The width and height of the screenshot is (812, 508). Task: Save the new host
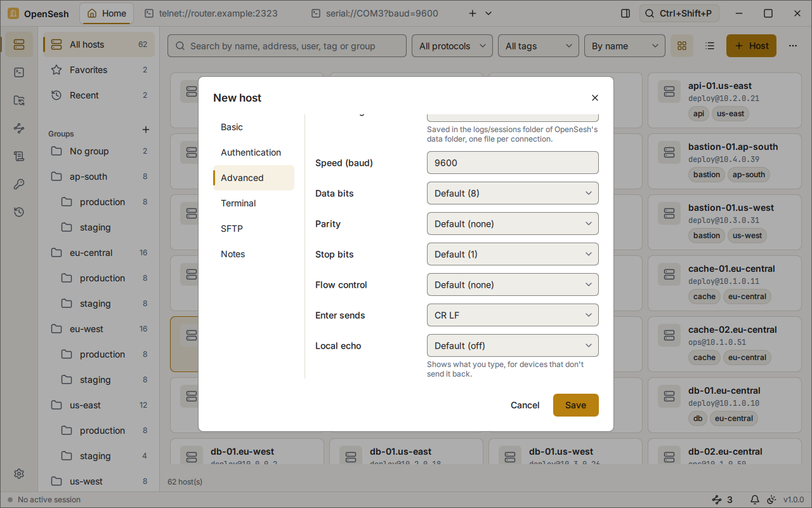coord(576,405)
